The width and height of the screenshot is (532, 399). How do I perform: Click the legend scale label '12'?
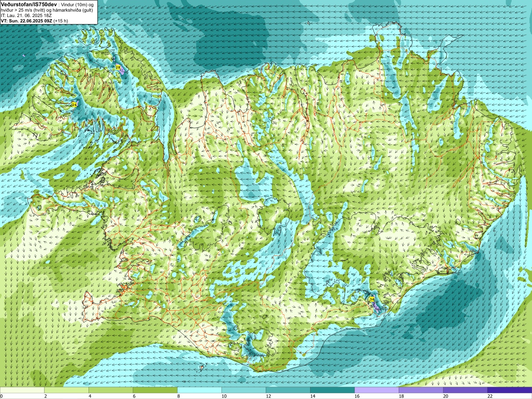pos(268,396)
